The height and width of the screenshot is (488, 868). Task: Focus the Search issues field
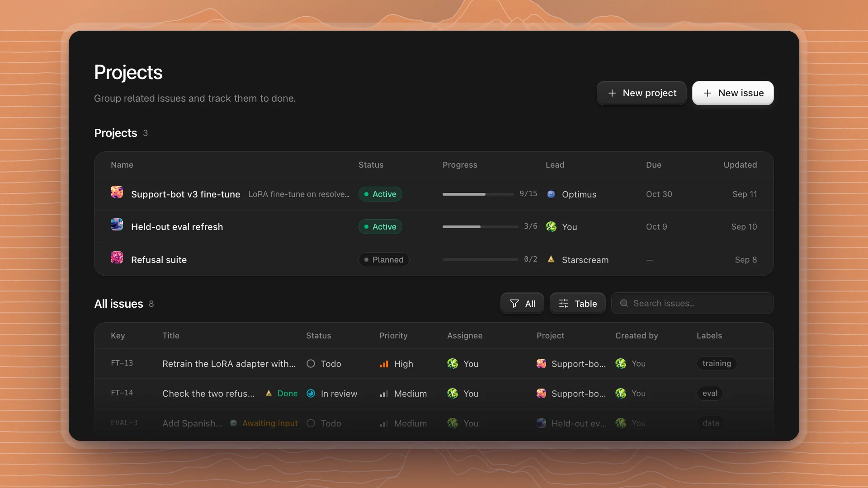tap(692, 304)
